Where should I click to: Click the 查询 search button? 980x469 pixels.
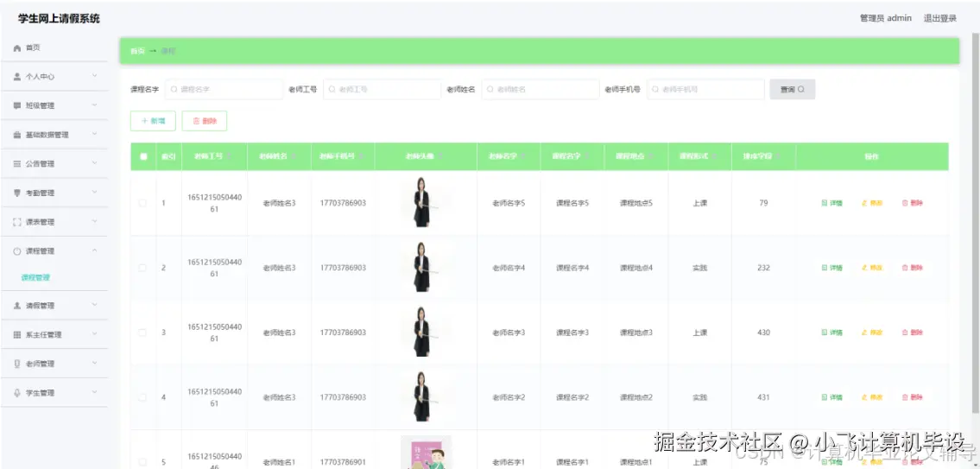pyautogui.click(x=792, y=90)
